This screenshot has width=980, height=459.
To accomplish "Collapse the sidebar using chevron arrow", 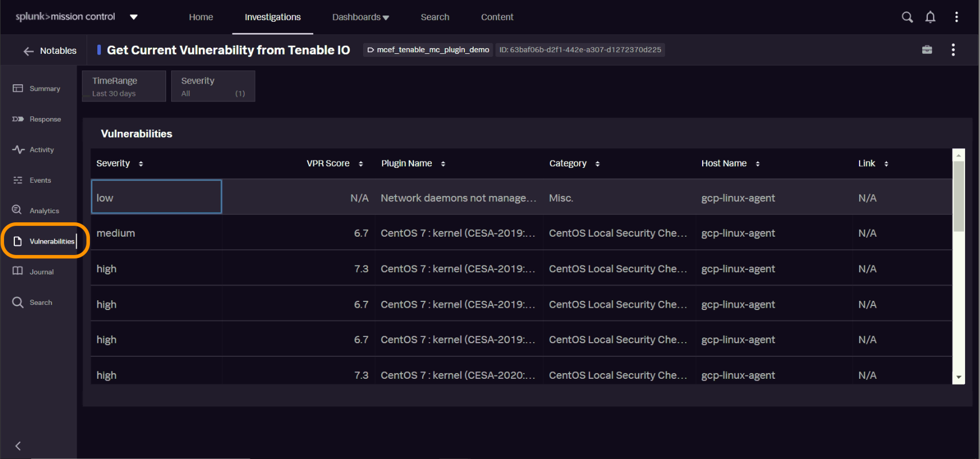I will (x=18, y=446).
